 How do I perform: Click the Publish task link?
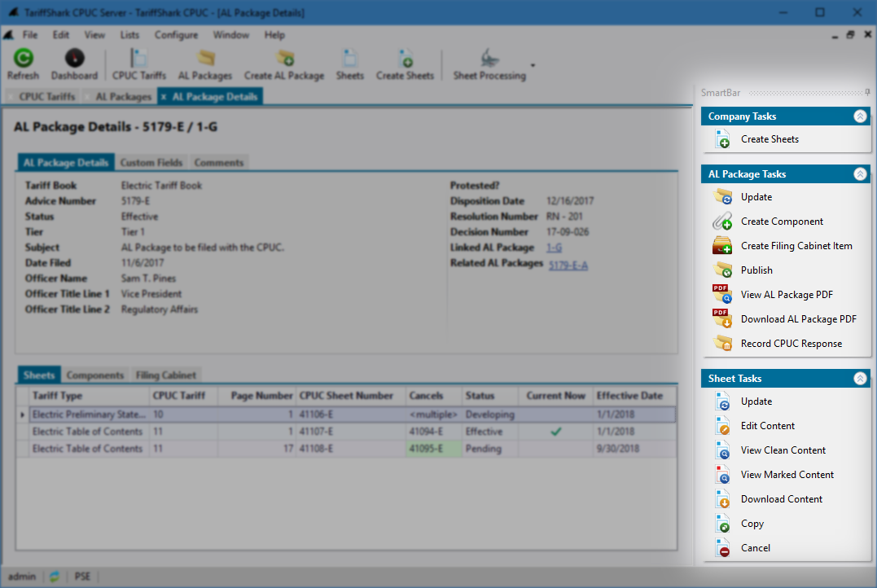756,270
